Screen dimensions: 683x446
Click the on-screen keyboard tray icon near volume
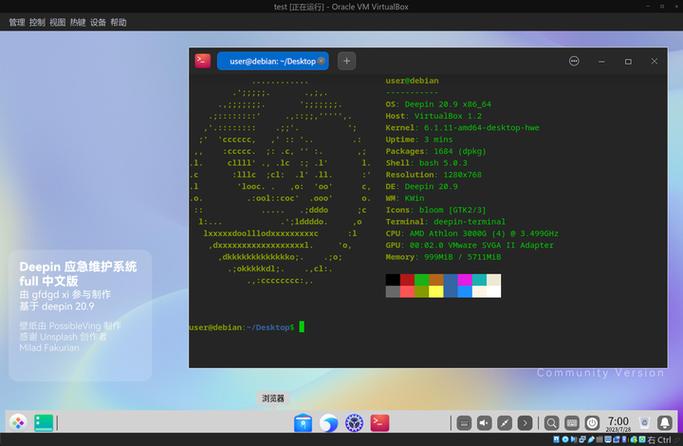464,423
